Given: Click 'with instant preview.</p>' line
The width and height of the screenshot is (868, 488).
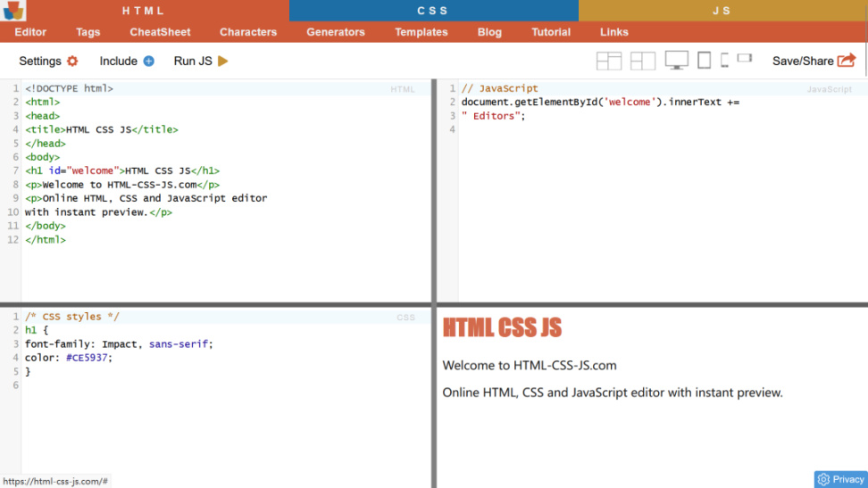Looking at the screenshot, I should (98, 212).
